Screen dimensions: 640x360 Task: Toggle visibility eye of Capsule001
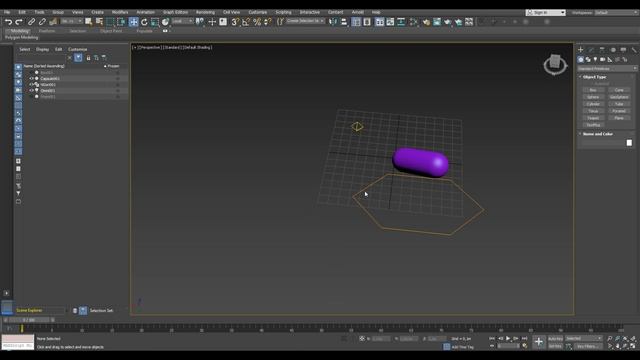(x=31, y=78)
